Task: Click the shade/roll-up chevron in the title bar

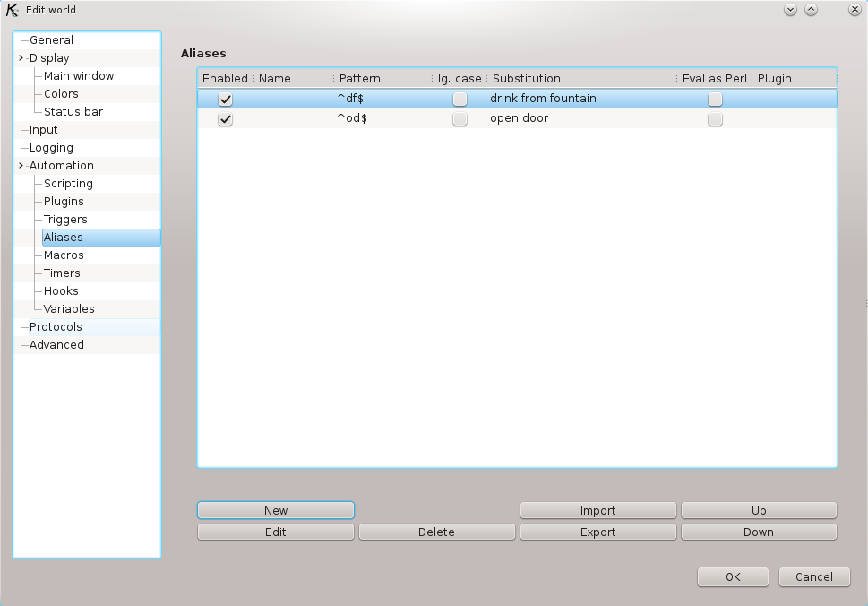Action: pos(811,9)
